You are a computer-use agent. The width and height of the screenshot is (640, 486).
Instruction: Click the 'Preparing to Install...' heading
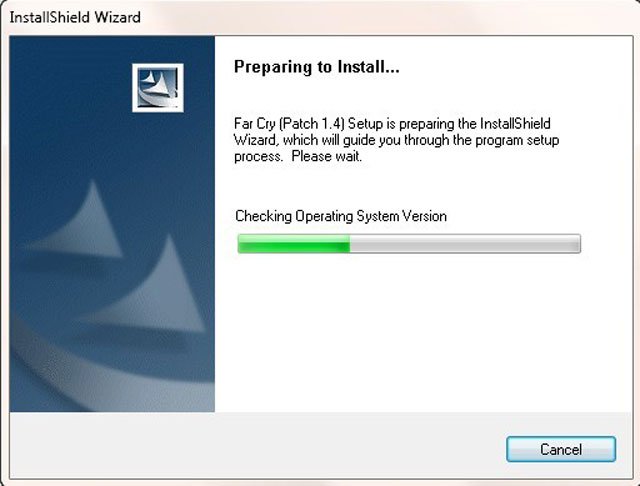[x=316, y=67]
